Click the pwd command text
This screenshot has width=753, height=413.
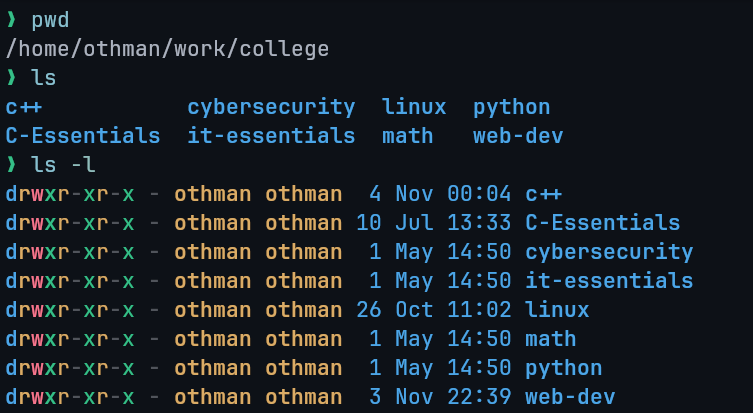[x=50, y=20]
